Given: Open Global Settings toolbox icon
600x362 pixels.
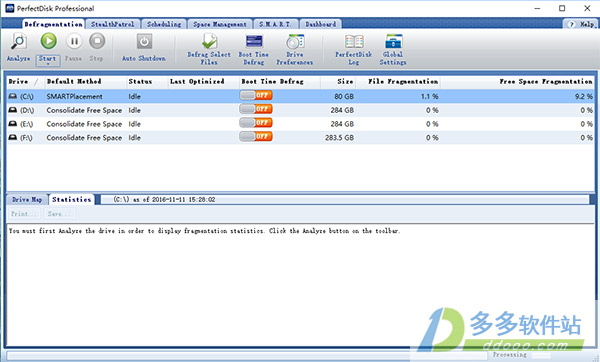Looking at the screenshot, I should [x=393, y=42].
